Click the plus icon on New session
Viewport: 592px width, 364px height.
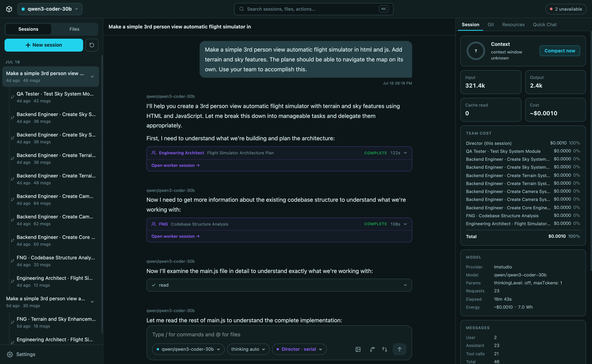(x=28, y=45)
